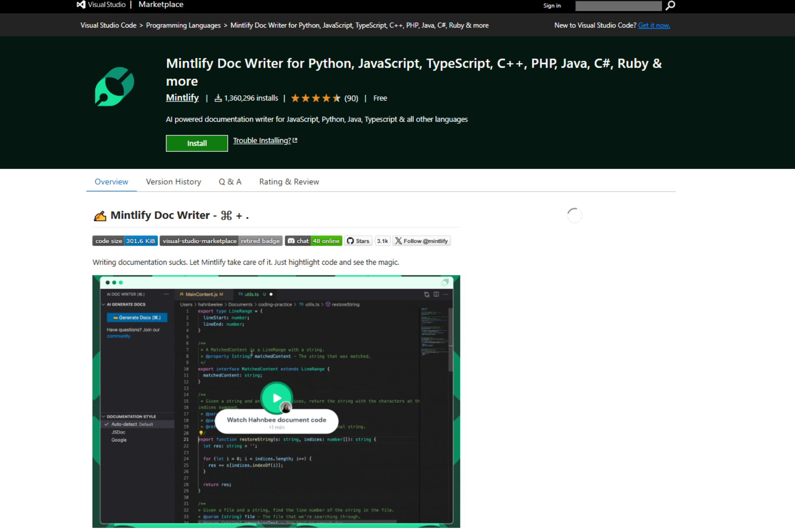Click the lightbulb quick-fix icon
Image resolution: width=795 pixels, height=532 pixels.
coord(201,433)
